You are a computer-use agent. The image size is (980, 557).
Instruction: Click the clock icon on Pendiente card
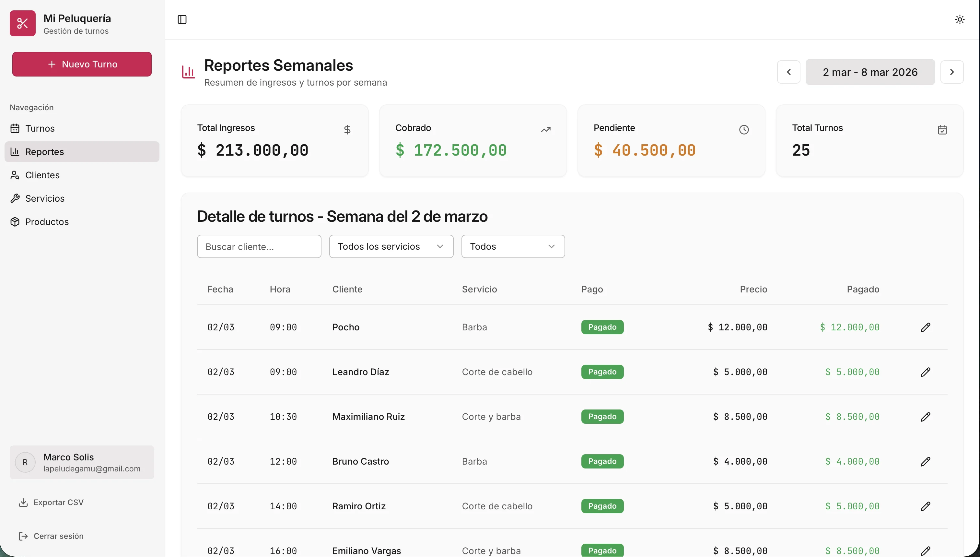click(x=744, y=130)
